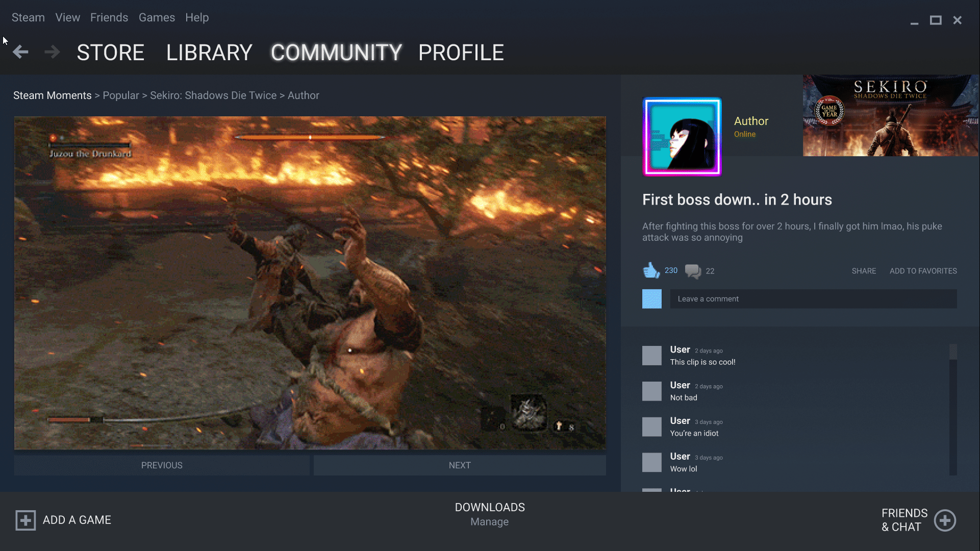Open the Games menu
This screenshot has width=980, height=551.
click(x=157, y=17)
